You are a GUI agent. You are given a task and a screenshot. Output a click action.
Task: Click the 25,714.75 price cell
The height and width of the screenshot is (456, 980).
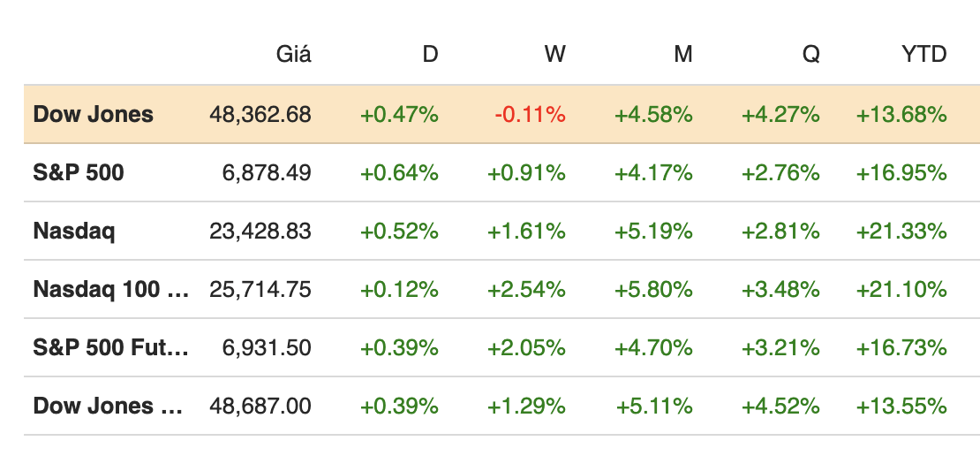(260, 289)
